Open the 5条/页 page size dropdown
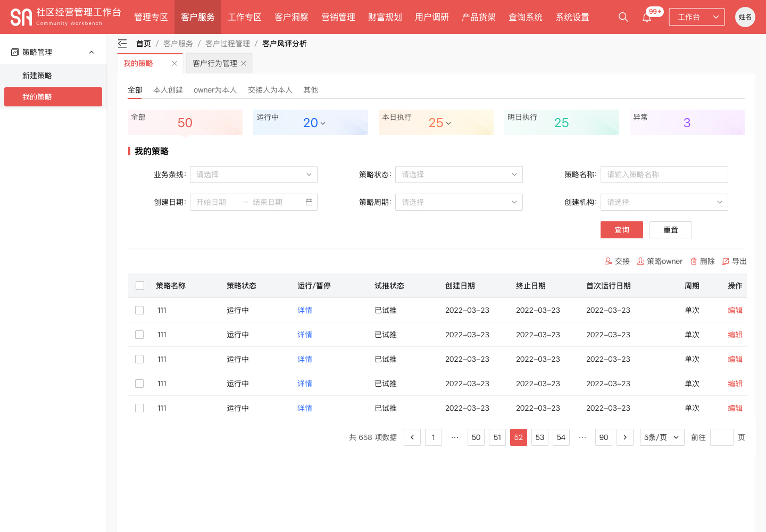Image resolution: width=766 pixels, height=532 pixels. [662, 437]
